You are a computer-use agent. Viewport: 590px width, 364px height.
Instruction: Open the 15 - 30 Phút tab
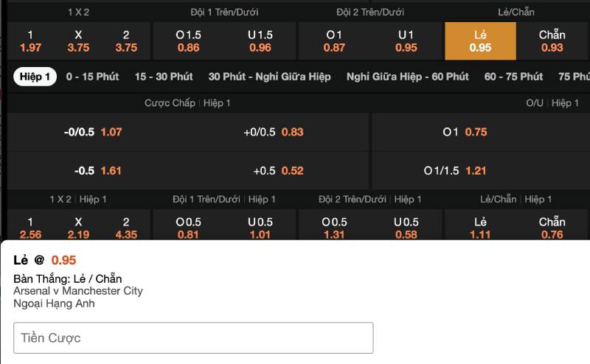pos(164,77)
